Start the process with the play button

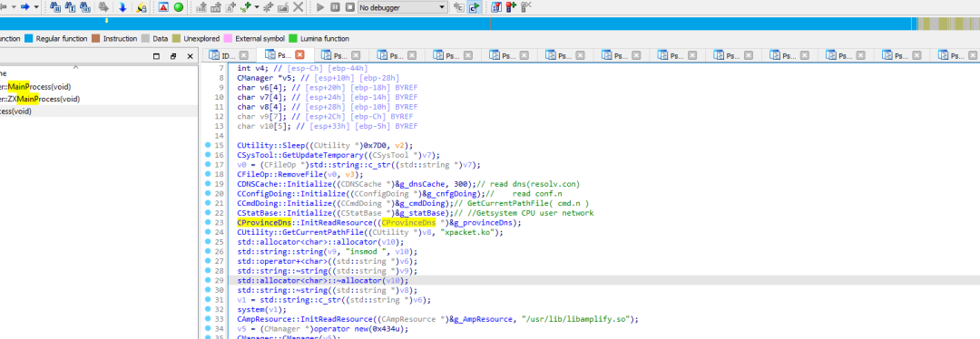[320, 7]
